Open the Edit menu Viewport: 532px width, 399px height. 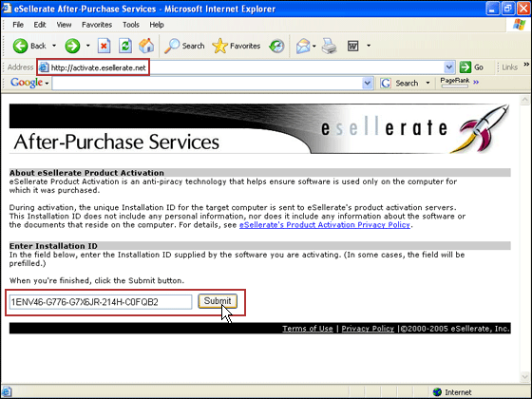pos(40,25)
